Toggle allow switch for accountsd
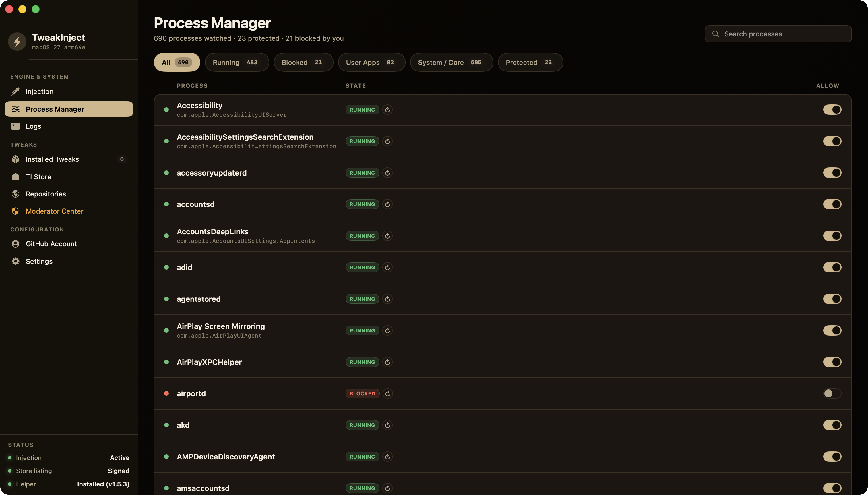Screen dimensions: 868x495 [x=832, y=204]
